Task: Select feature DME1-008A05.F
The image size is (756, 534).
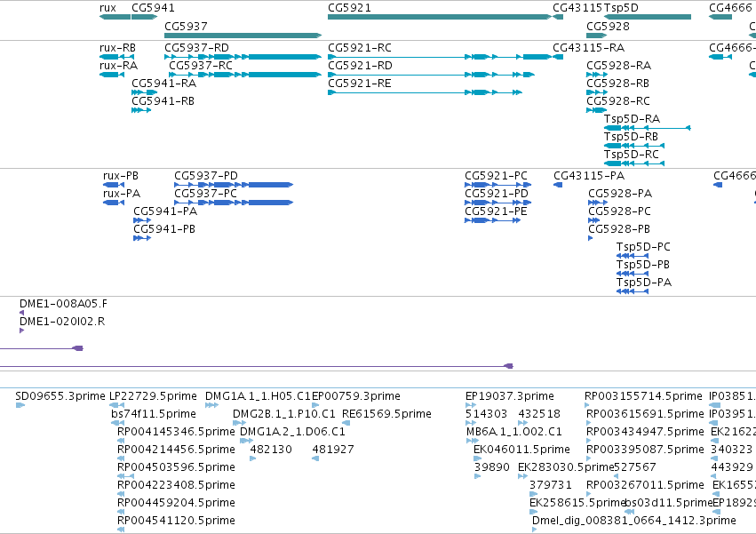Action: (21, 313)
